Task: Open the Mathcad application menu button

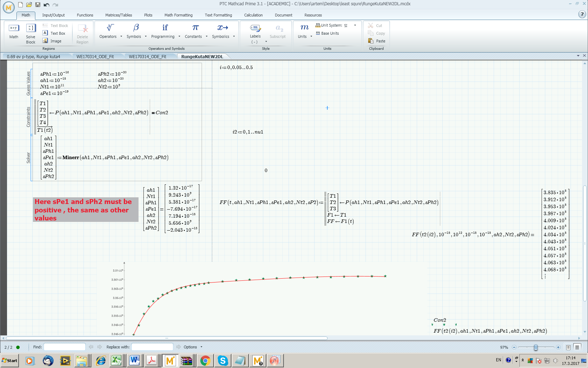Action: (x=8, y=7)
